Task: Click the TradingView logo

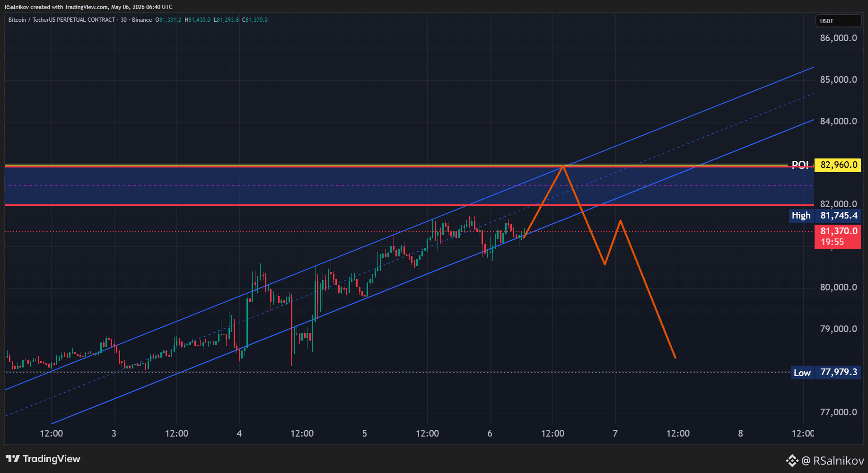Action: click(43, 459)
